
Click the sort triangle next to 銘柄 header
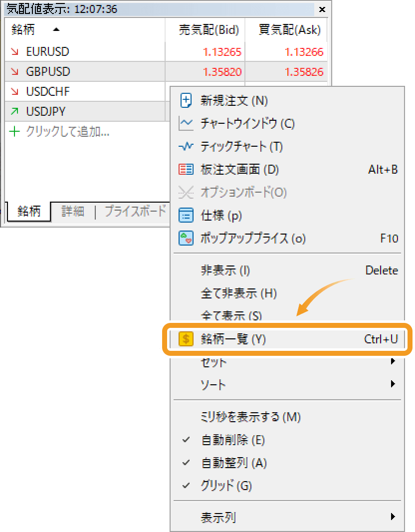click(56, 29)
